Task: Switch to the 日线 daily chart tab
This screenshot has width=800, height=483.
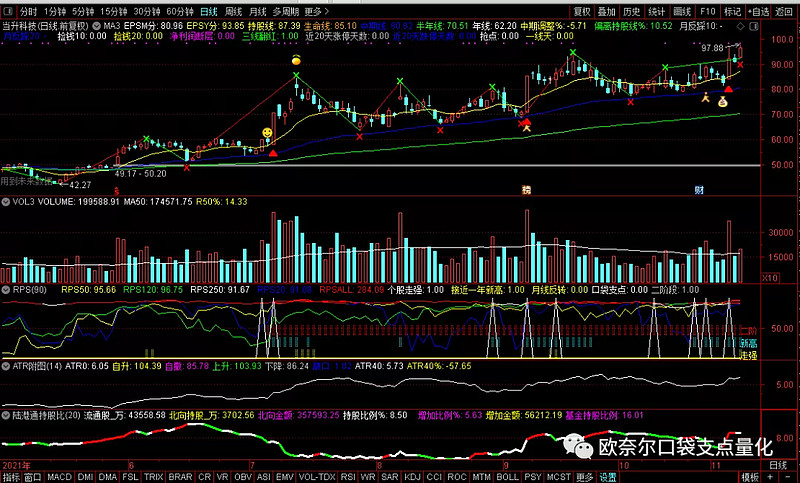Action: click(x=209, y=11)
